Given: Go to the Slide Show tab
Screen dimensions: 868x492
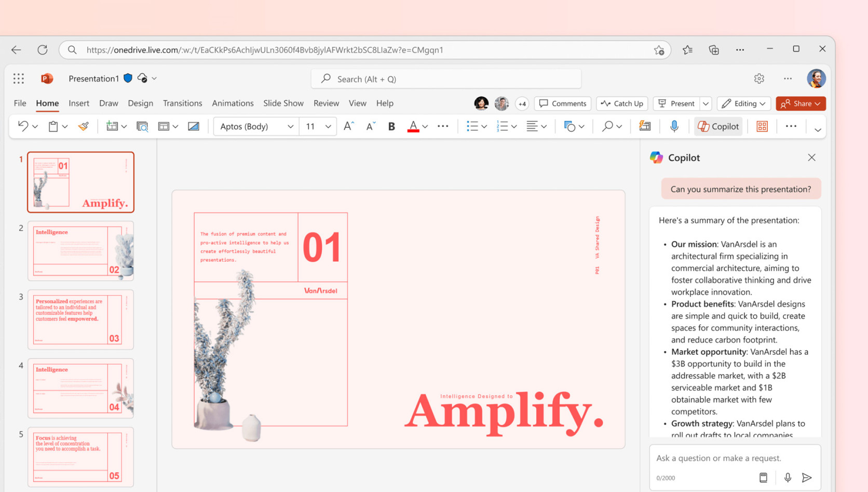Looking at the screenshot, I should [x=283, y=103].
